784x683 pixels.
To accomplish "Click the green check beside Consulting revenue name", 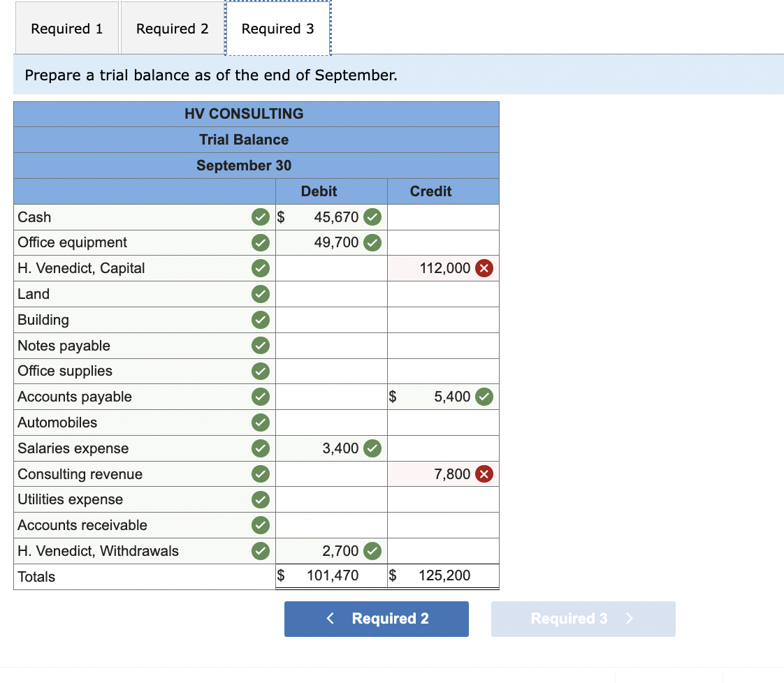I will click(x=261, y=474).
